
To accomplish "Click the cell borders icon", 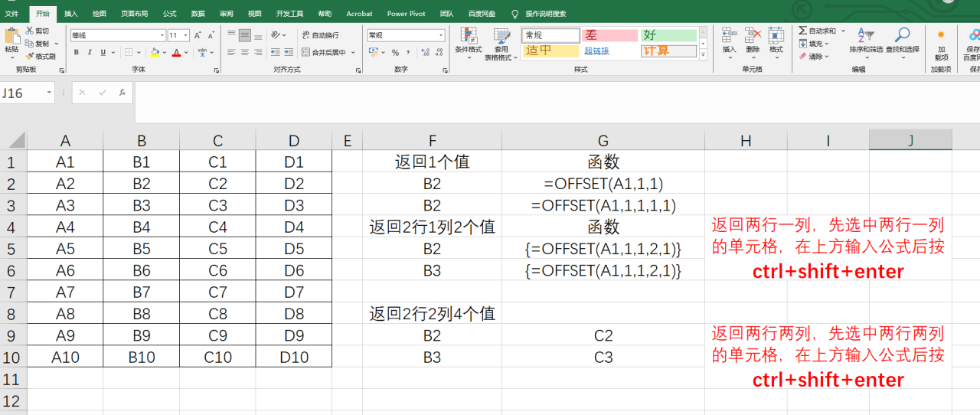I will [x=129, y=52].
